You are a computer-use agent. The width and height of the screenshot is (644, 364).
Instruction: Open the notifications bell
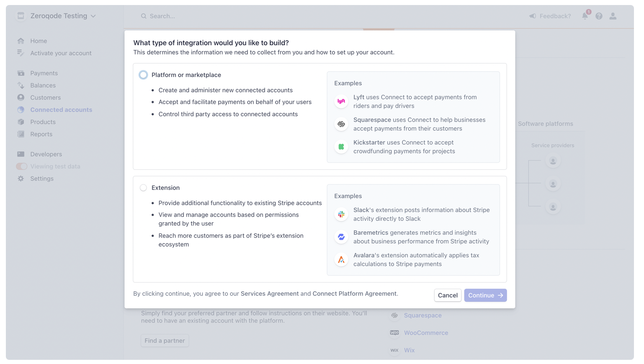[x=585, y=16]
